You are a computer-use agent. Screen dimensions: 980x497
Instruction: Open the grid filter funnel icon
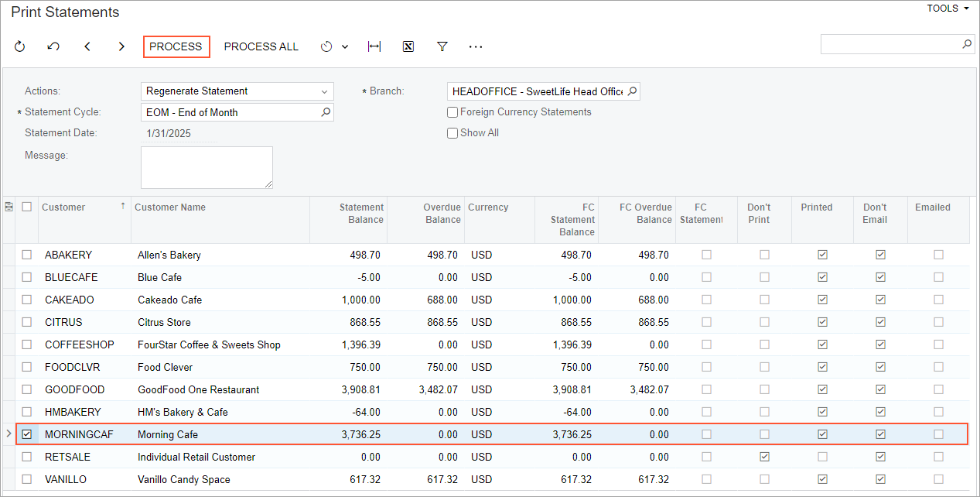442,46
